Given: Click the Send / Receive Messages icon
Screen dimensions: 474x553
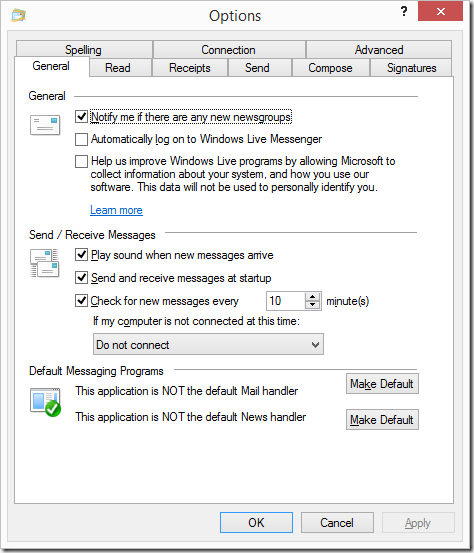Looking at the screenshot, I should [x=45, y=263].
